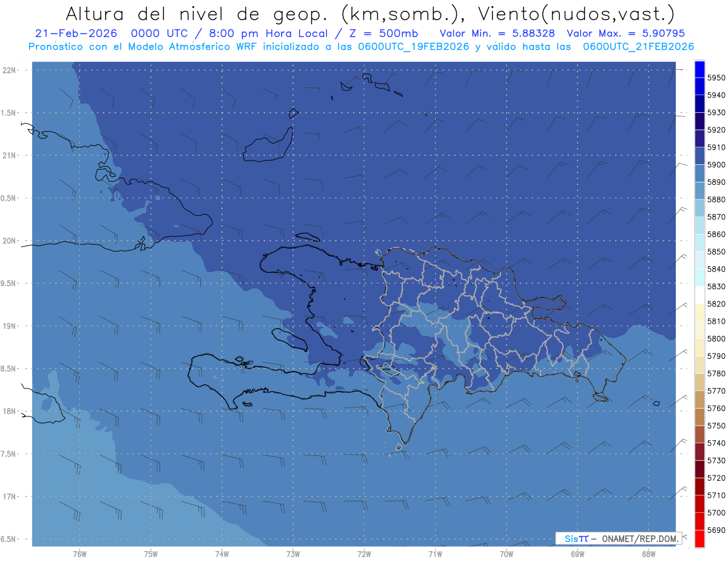Click the '75W' longitude axis label
728x562 pixels.
point(150,554)
